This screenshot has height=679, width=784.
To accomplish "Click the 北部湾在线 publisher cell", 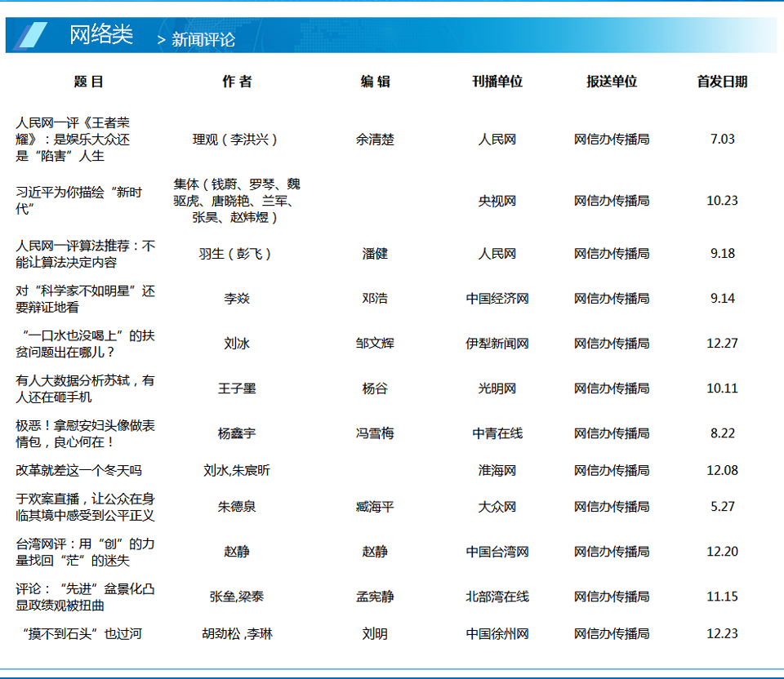I will tap(497, 597).
